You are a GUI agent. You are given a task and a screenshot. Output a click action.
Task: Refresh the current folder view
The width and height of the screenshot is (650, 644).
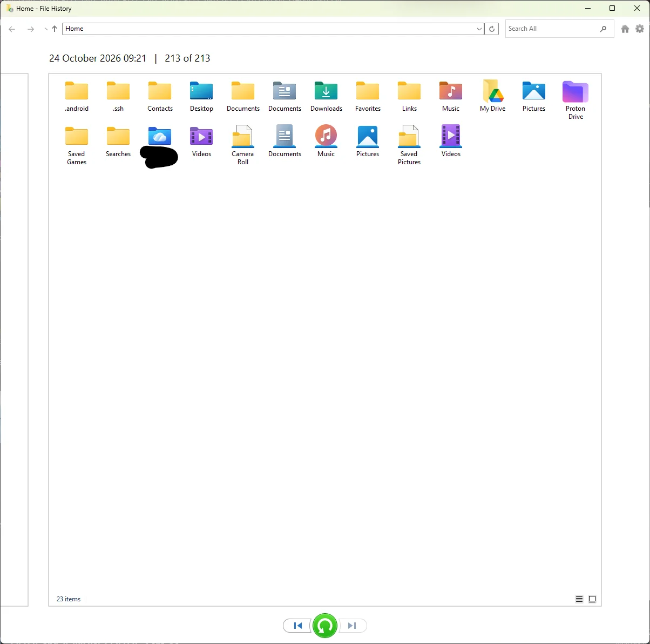coord(492,29)
